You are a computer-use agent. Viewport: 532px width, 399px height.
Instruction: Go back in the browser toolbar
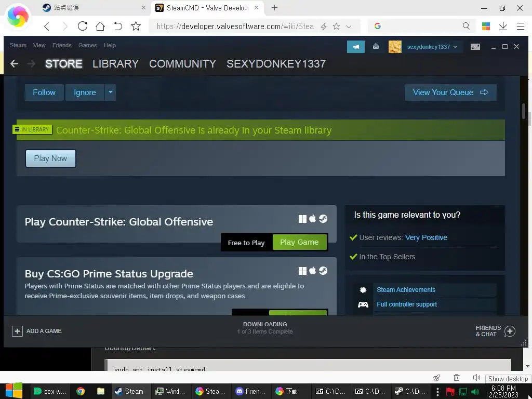tap(47, 26)
